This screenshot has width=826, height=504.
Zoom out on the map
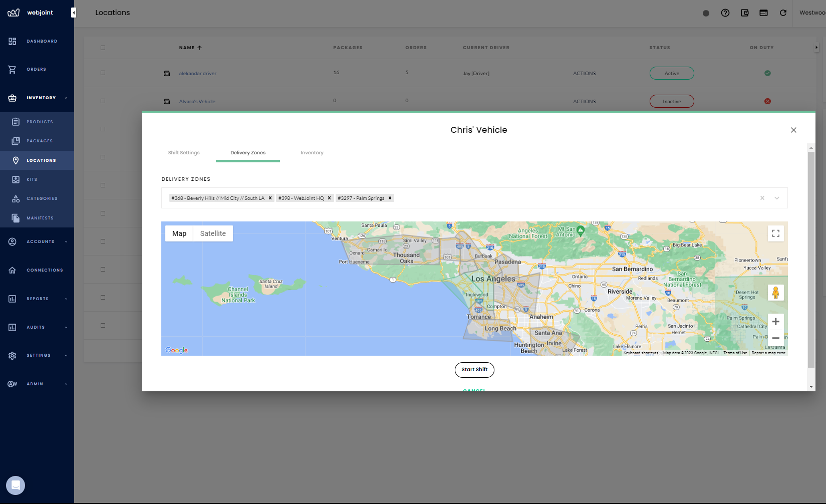[775, 338]
